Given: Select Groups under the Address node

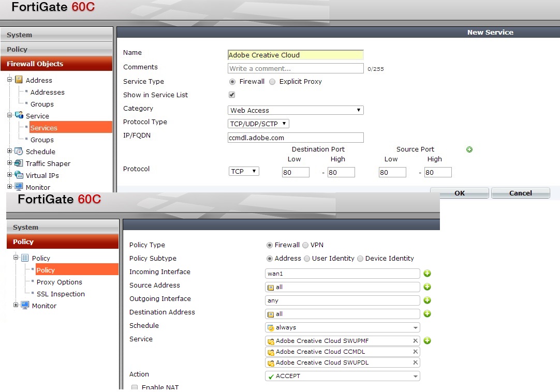Looking at the screenshot, I should click(42, 104).
